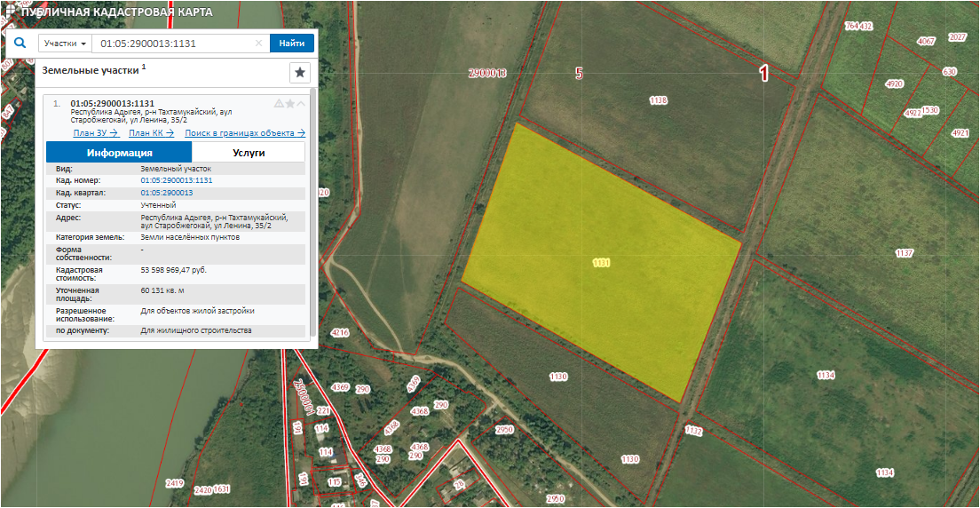The width and height of the screenshot is (980, 508).
Task: Clear search text with the X icon
Action: click(x=258, y=44)
